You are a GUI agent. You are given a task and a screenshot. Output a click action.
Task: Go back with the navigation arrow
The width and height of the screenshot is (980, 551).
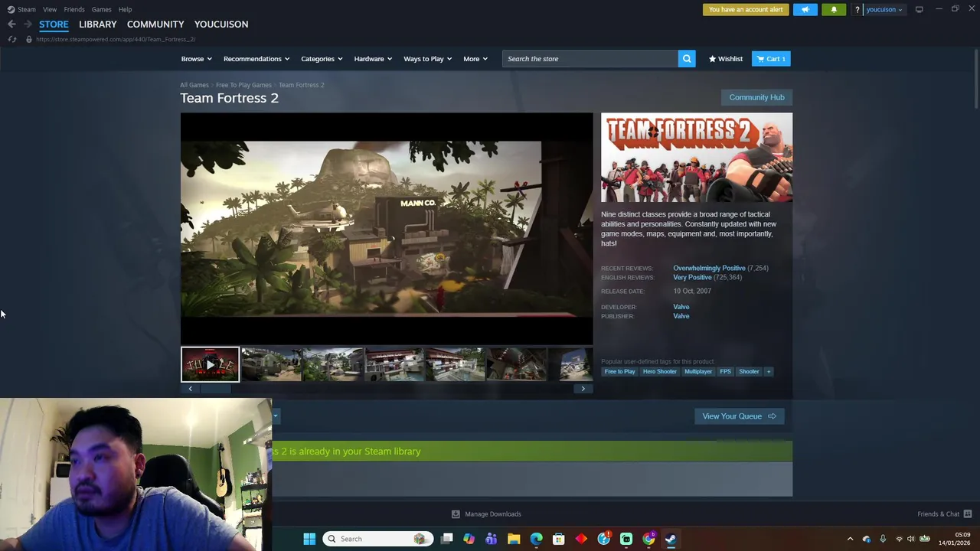click(x=11, y=24)
